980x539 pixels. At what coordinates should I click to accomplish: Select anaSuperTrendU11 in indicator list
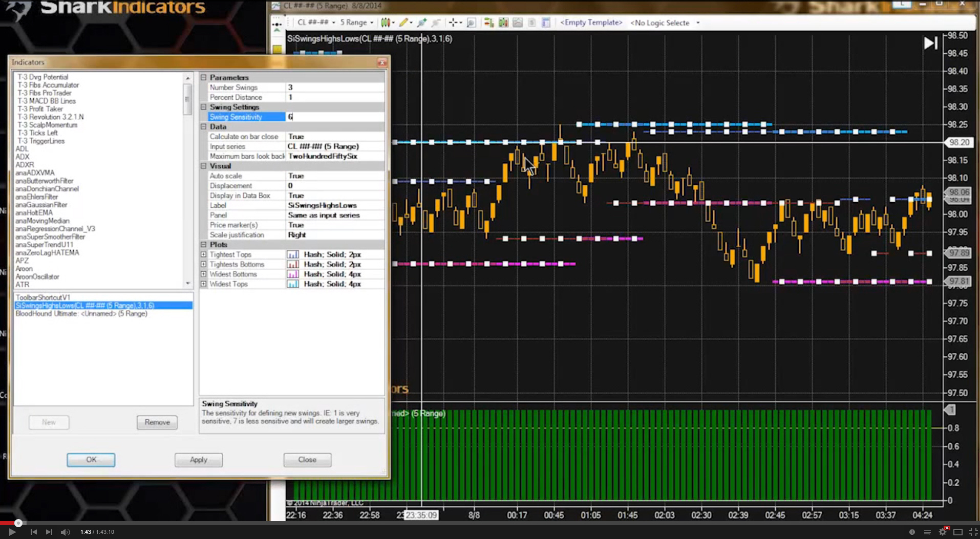pos(45,245)
